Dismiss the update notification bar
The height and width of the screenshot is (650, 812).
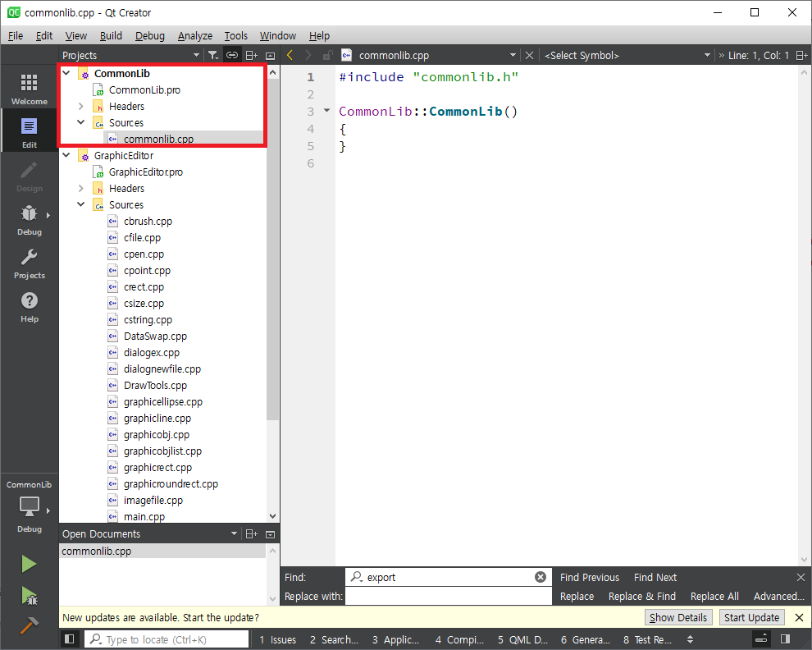pyautogui.click(x=799, y=617)
